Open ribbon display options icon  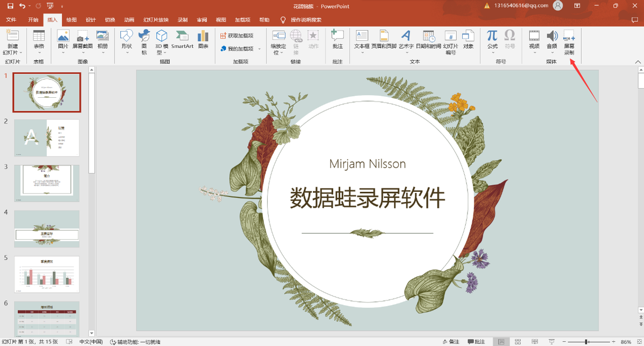577,6
